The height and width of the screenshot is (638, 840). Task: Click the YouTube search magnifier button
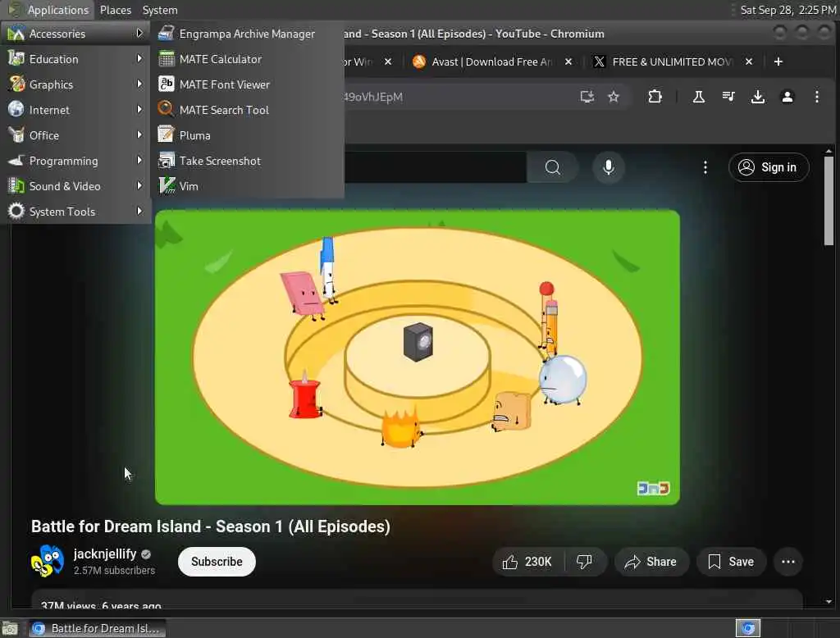click(552, 167)
